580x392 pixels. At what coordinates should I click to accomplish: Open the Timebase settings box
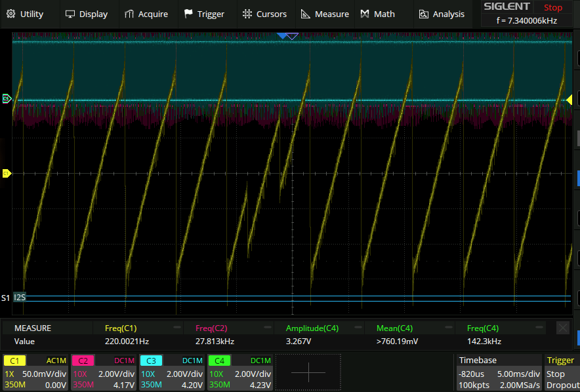pos(499,372)
